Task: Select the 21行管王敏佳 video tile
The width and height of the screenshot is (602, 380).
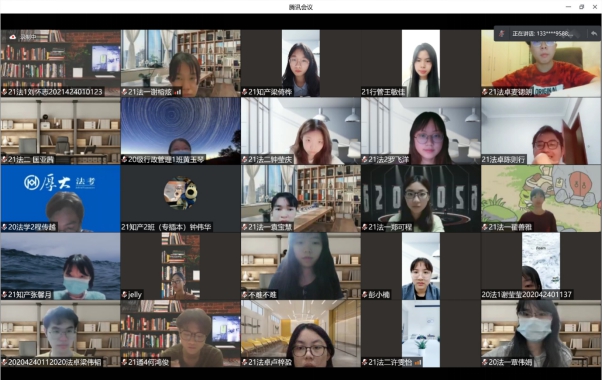Action: [x=420, y=63]
